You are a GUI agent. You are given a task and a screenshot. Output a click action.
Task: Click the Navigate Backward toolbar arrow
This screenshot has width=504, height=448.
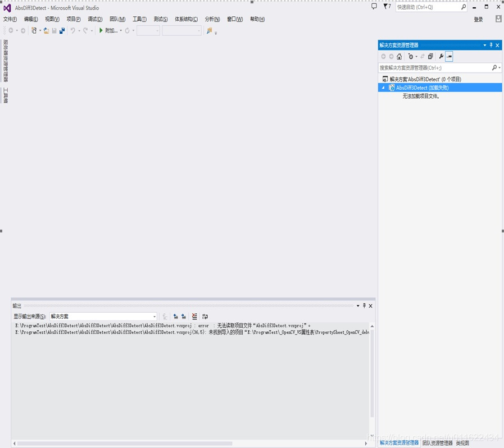(x=11, y=30)
